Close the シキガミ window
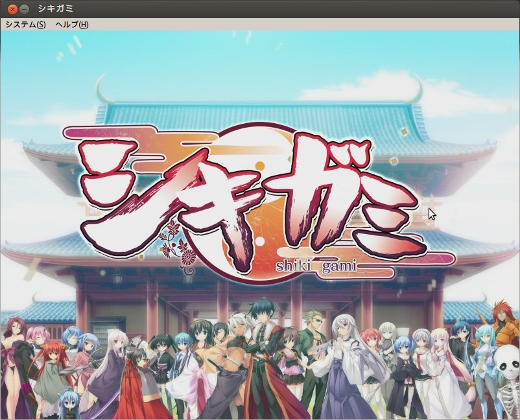520x420 pixels. (12, 9)
